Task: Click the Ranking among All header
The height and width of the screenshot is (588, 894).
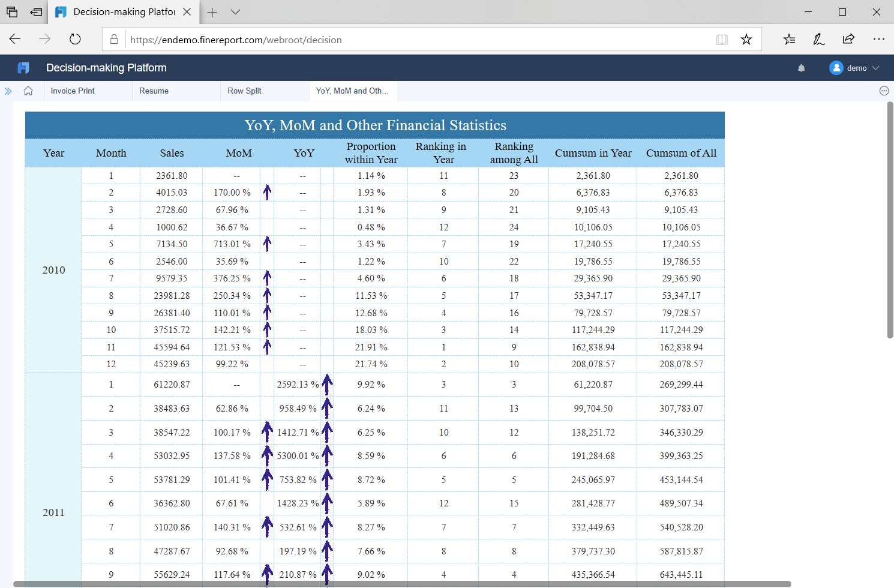Action: coord(514,153)
